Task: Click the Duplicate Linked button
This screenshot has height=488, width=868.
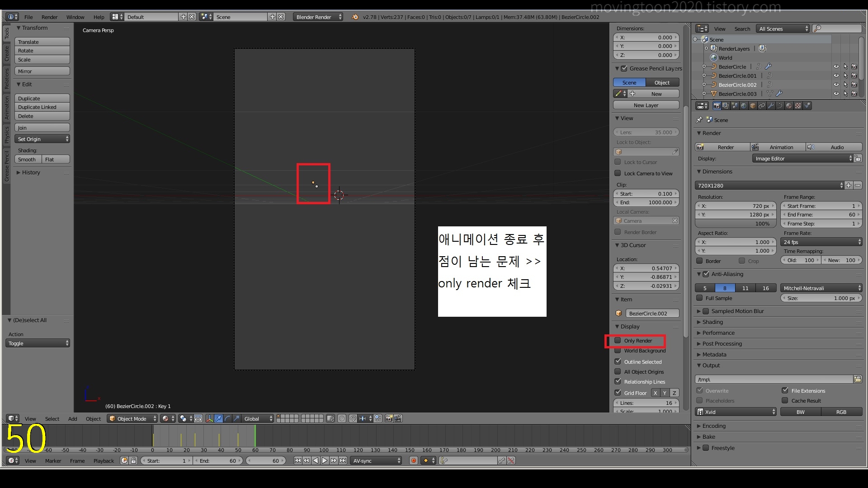Action: [42, 108]
